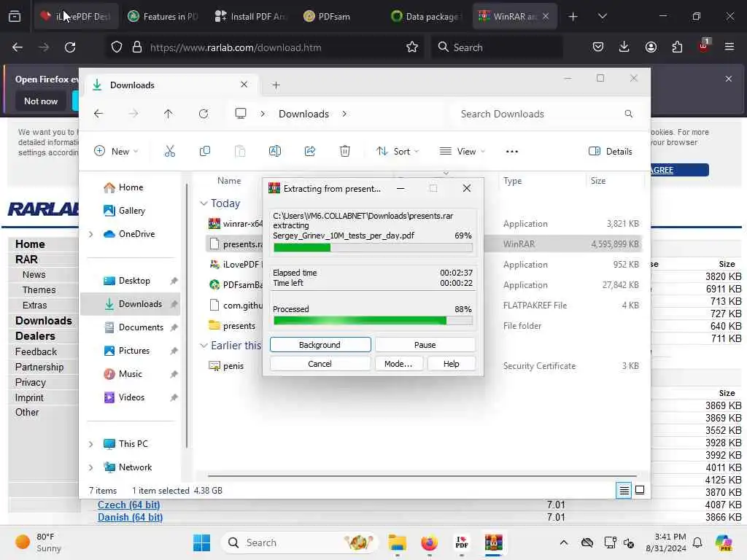The width and height of the screenshot is (747, 560).
Task: List all Firefox tabs chevron
Action: [x=602, y=16]
